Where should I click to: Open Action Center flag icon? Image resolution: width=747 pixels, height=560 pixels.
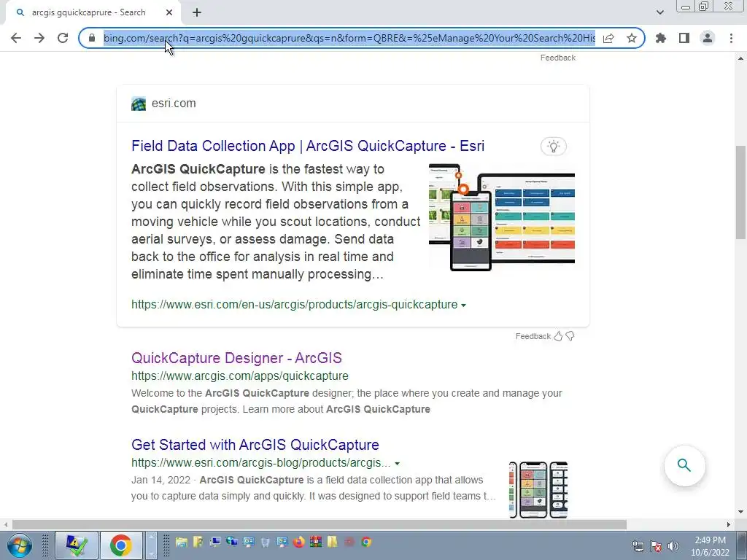pyautogui.click(x=656, y=546)
